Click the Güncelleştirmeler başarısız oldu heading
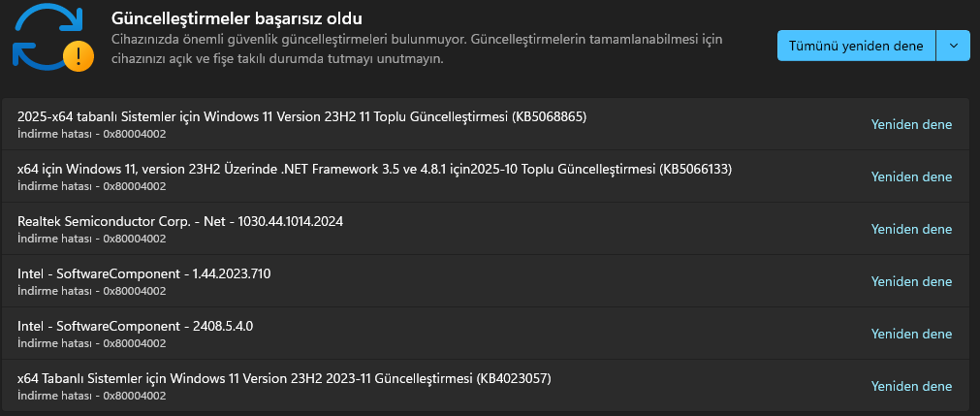 click(x=237, y=18)
